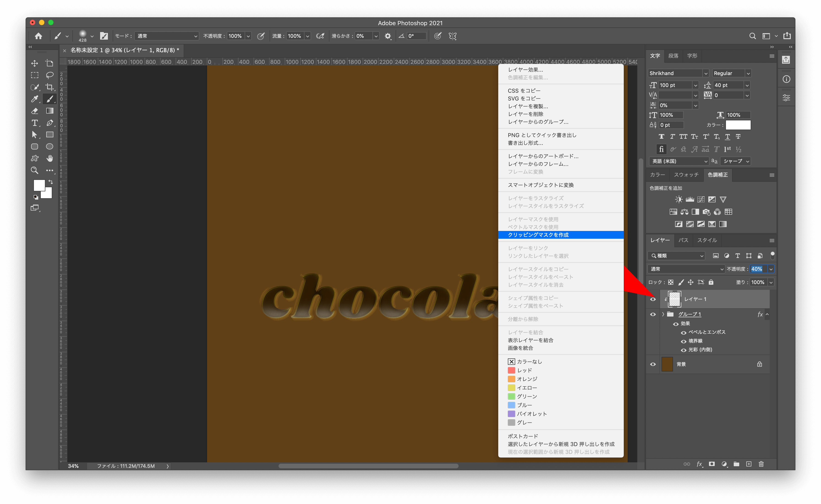
Task: Toggle visibility of グループ 1
Action: click(653, 314)
